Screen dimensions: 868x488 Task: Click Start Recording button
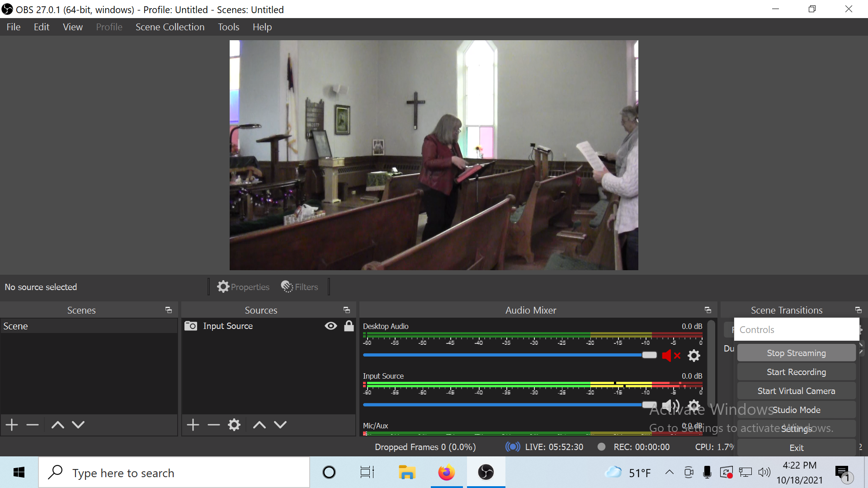(796, 372)
